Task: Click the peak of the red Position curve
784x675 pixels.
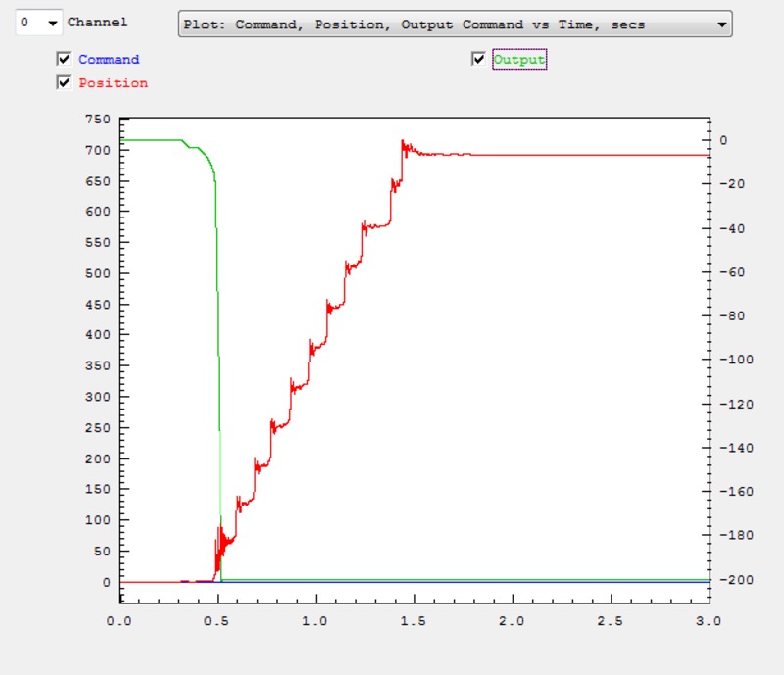Action: pos(402,141)
